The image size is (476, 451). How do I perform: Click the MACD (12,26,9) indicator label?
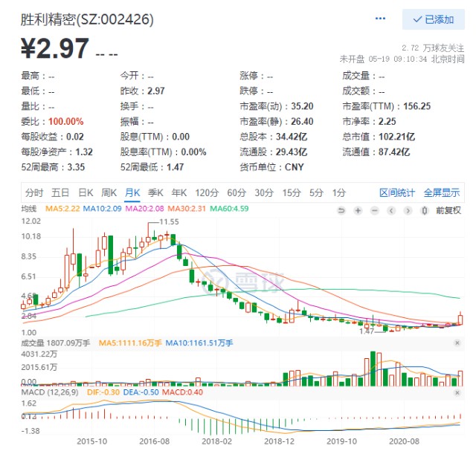point(50,392)
